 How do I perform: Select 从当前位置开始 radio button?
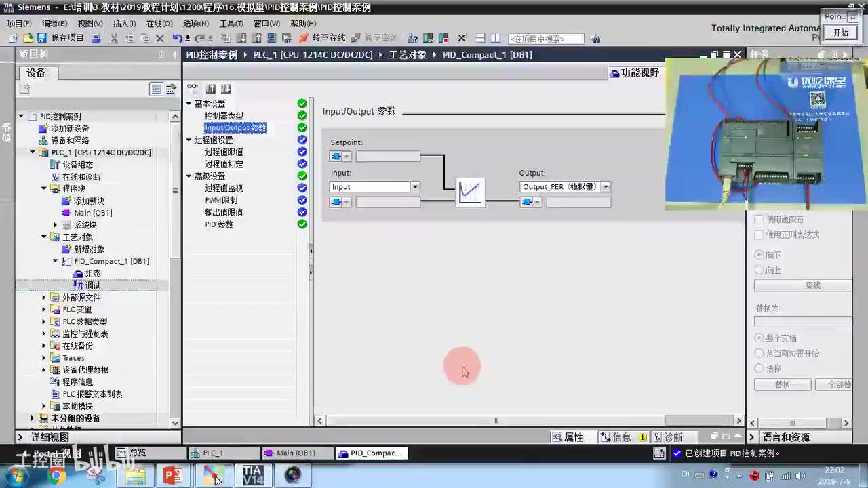[759, 353]
